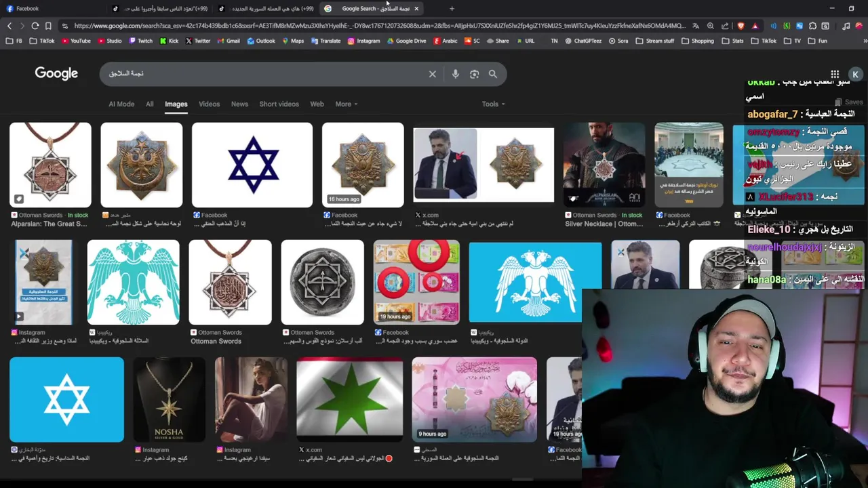Click the bookmark page icon in toolbar
The width and height of the screenshot is (868, 488).
pos(48,26)
